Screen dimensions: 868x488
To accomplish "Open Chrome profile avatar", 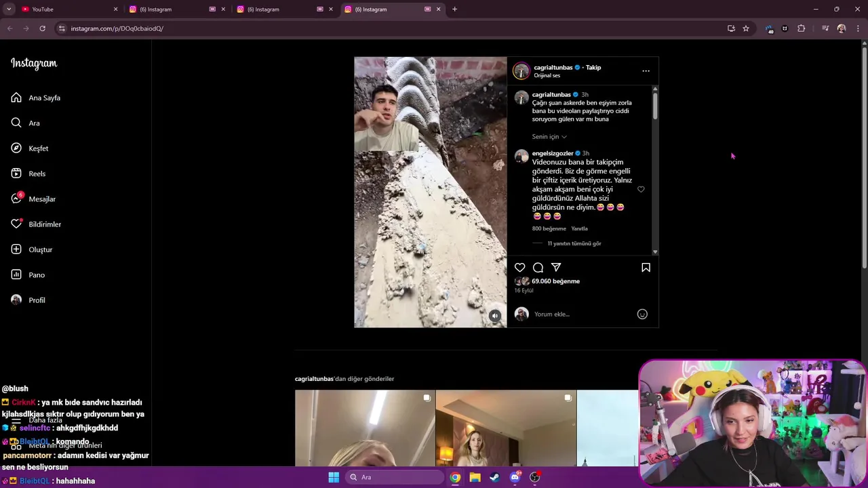I will (x=842, y=28).
